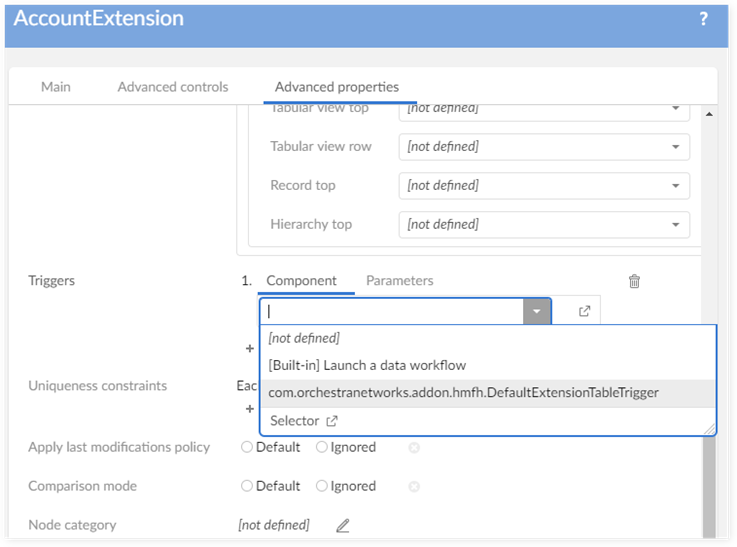Edit Node category with pencil icon
The image size is (737, 547).
343,525
